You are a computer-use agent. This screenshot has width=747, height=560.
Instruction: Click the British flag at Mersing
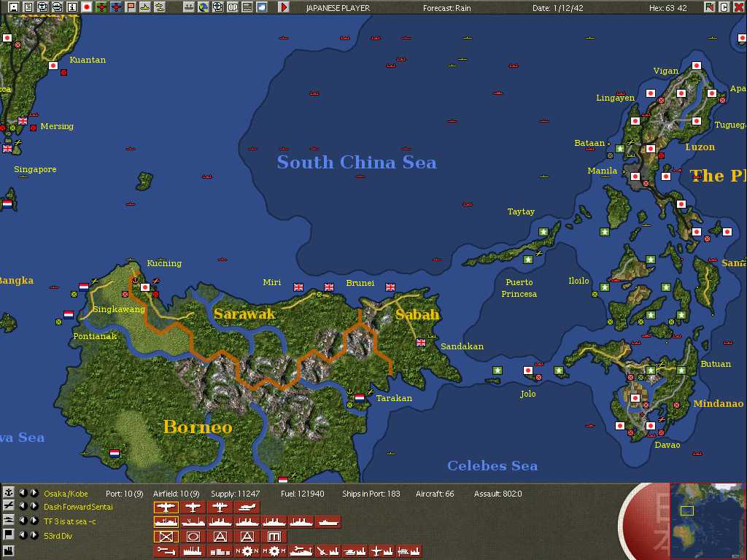(23, 120)
